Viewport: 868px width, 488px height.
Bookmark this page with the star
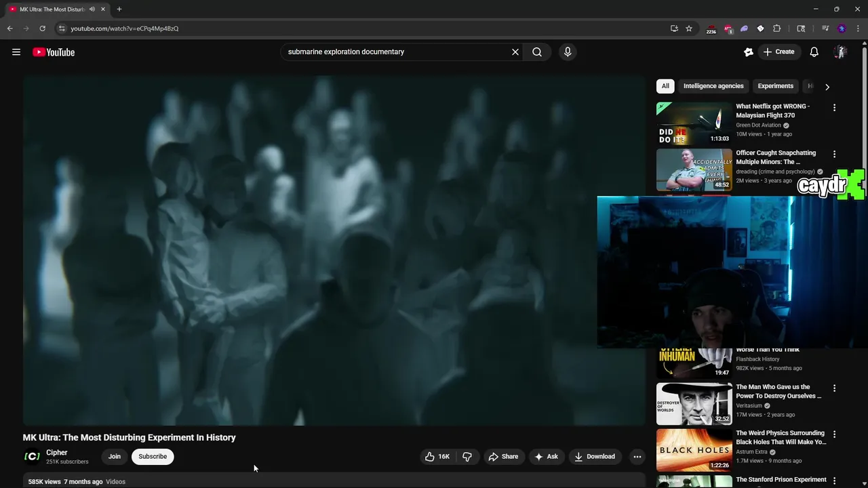[689, 28]
